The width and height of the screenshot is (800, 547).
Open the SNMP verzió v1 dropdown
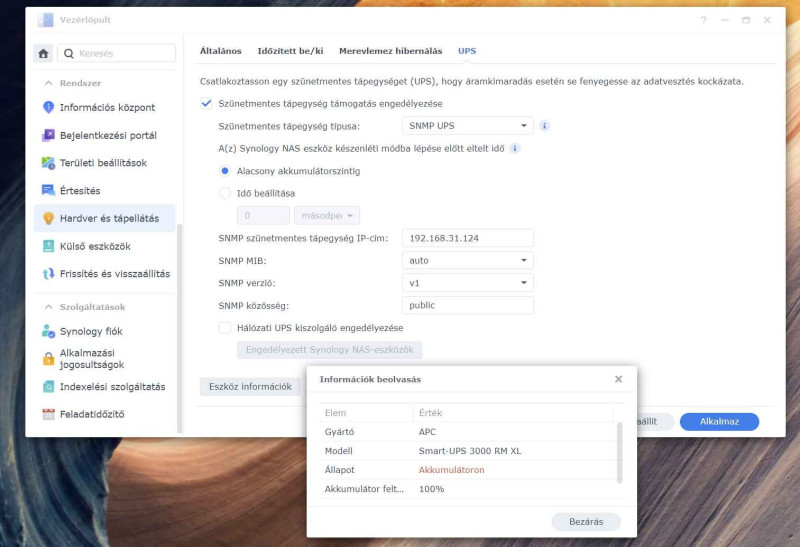pyautogui.click(x=467, y=283)
